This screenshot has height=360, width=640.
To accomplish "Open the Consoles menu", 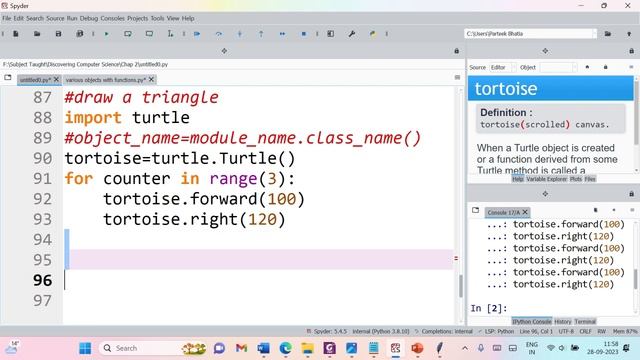I will [113, 18].
